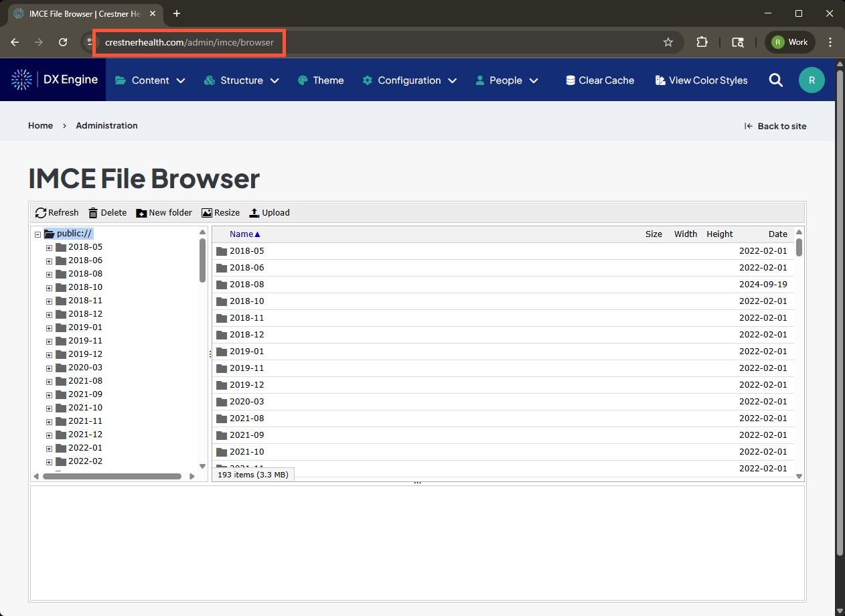Open the Work browser profile icon
Image resolution: width=845 pixels, height=616 pixels.
(x=789, y=42)
